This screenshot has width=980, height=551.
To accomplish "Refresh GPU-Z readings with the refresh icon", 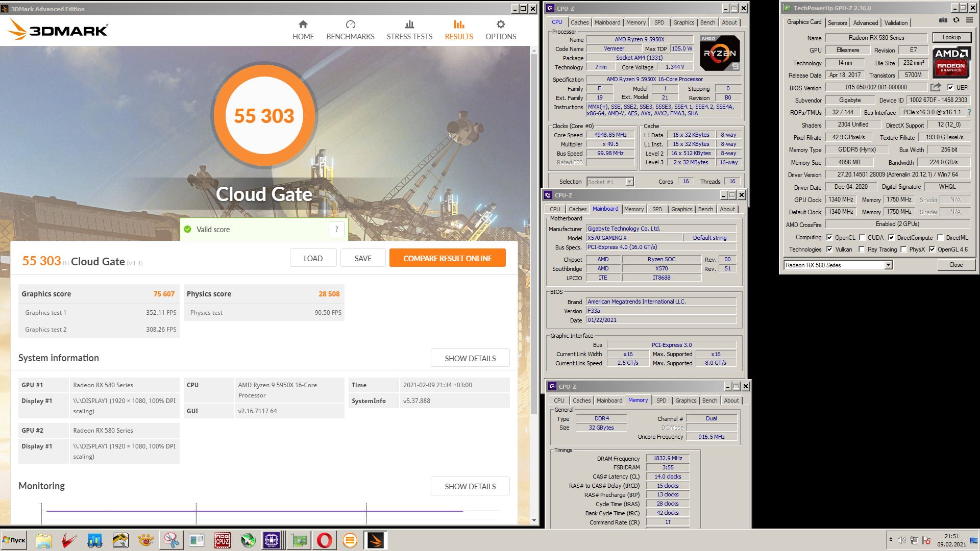I will [x=956, y=20].
